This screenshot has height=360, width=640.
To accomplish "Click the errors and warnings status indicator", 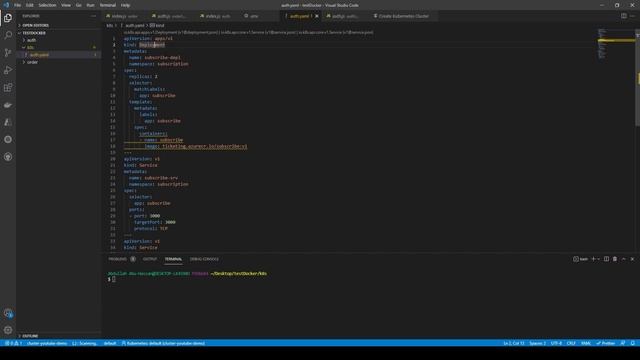I will [x=13, y=343].
